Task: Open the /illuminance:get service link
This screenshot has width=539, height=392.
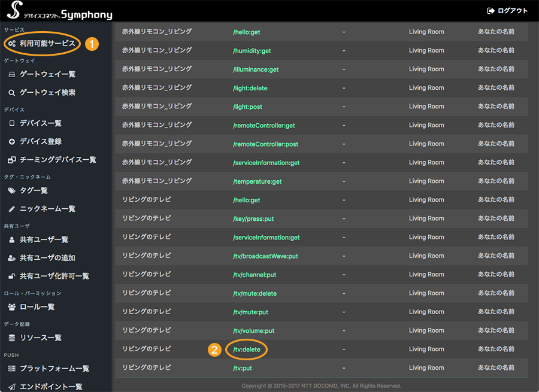Action: pos(256,69)
